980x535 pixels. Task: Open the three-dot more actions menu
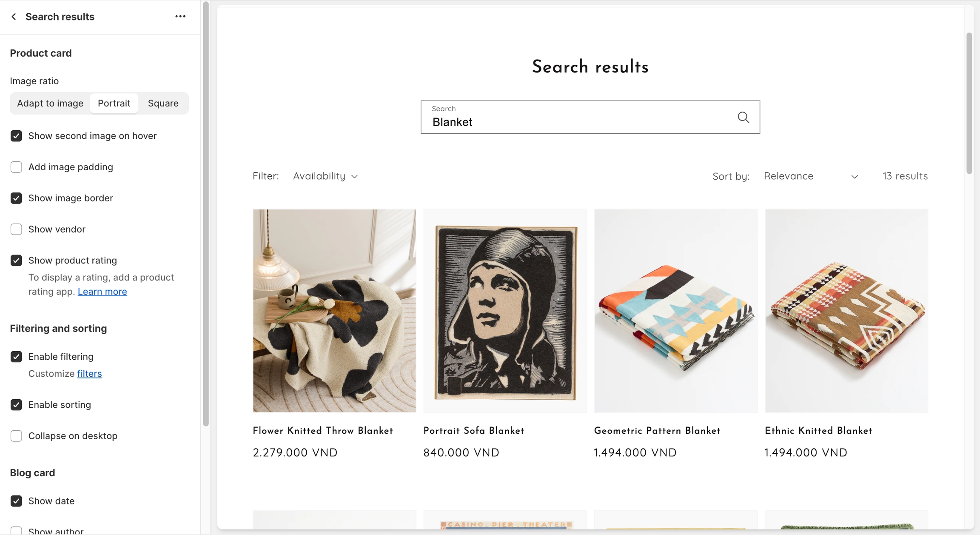[180, 17]
